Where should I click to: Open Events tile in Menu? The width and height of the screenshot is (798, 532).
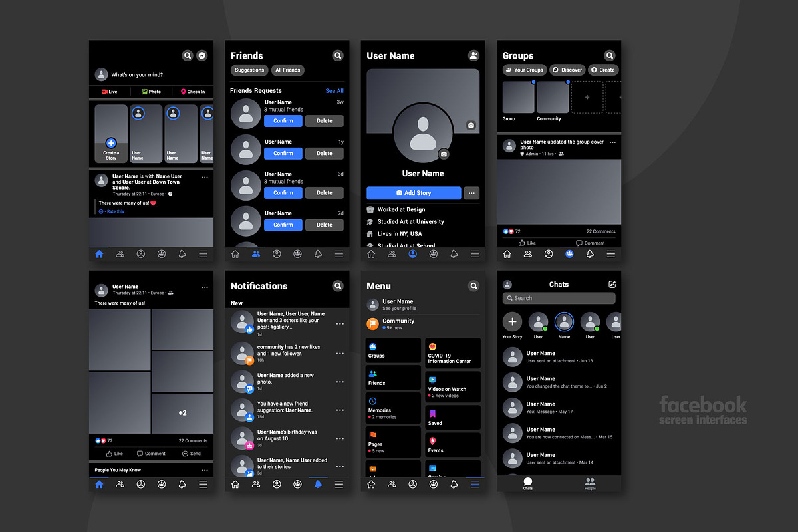[x=453, y=445]
